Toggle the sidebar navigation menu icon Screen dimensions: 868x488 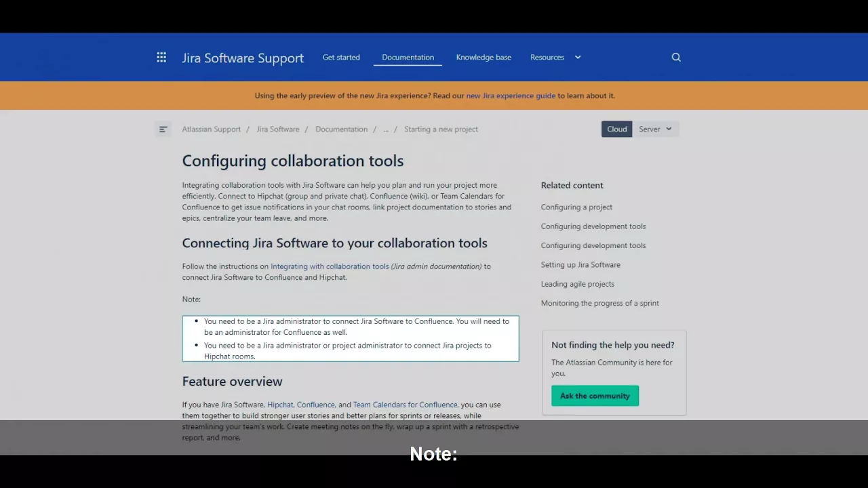163,129
